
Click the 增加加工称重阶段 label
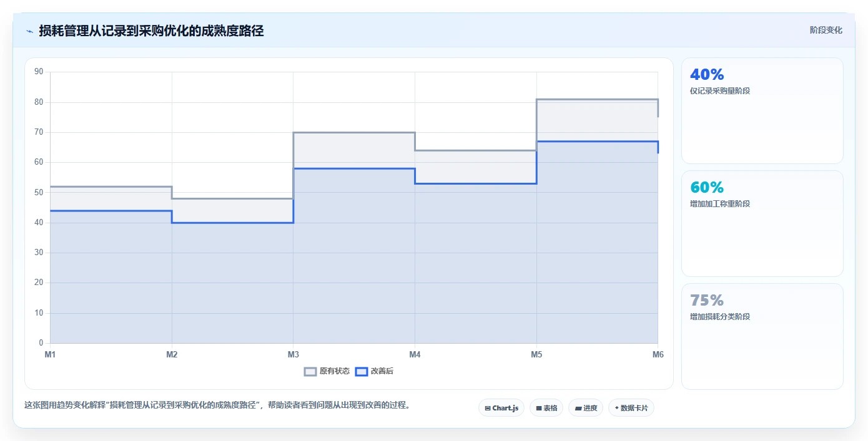(x=720, y=203)
